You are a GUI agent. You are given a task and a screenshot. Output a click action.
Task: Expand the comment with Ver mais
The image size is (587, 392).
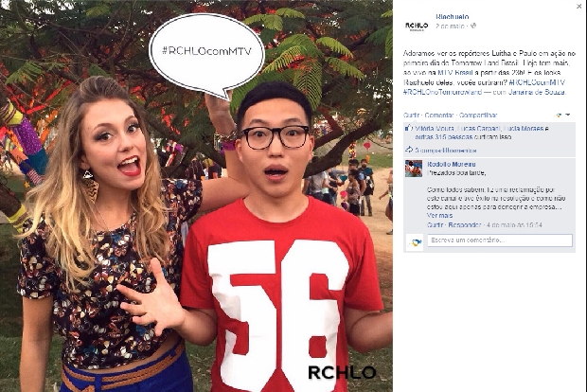(439, 215)
